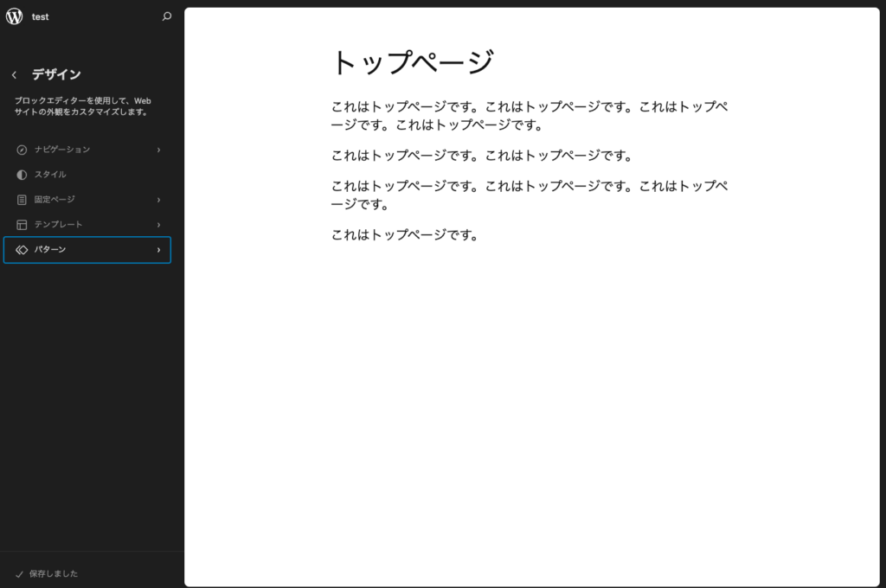Screen dimensions: 886x588
Task: Expand the ナビゲーション chevron arrow
Action: (x=158, y=150)
